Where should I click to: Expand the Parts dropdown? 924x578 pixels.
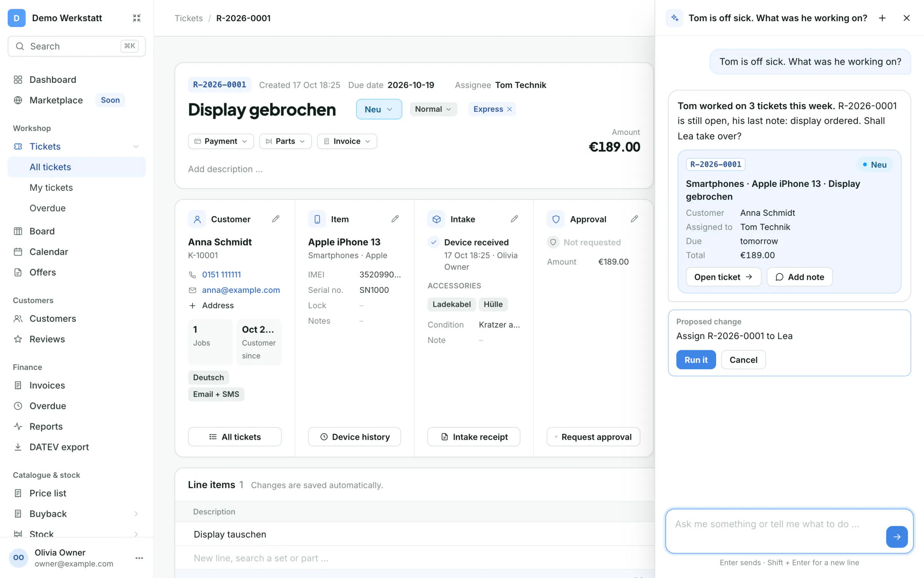285,141
